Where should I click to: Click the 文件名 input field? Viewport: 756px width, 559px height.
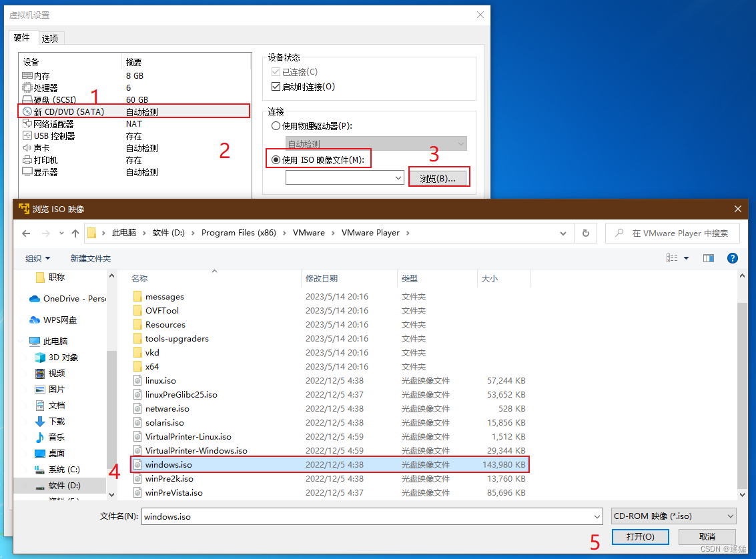pyautogui.click(x=372, y=516)
